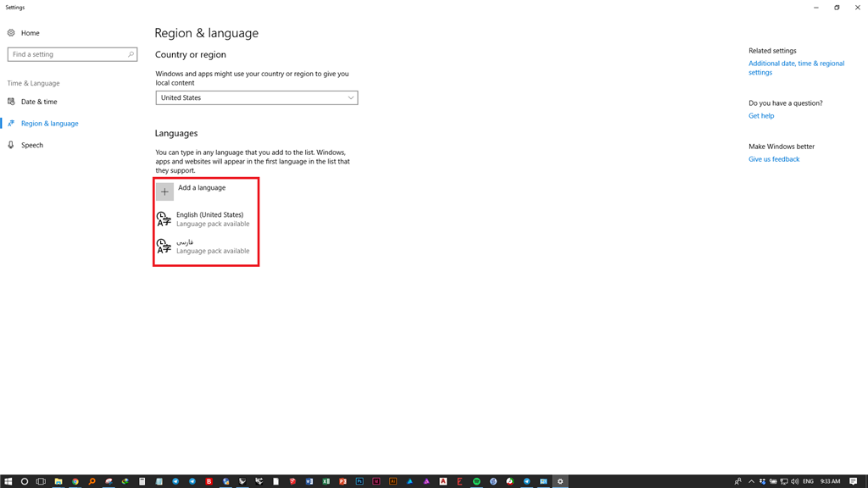This screenshot has width=868, height=488.
Task: Show hidden system tray icons
Action: coord(751,481)
